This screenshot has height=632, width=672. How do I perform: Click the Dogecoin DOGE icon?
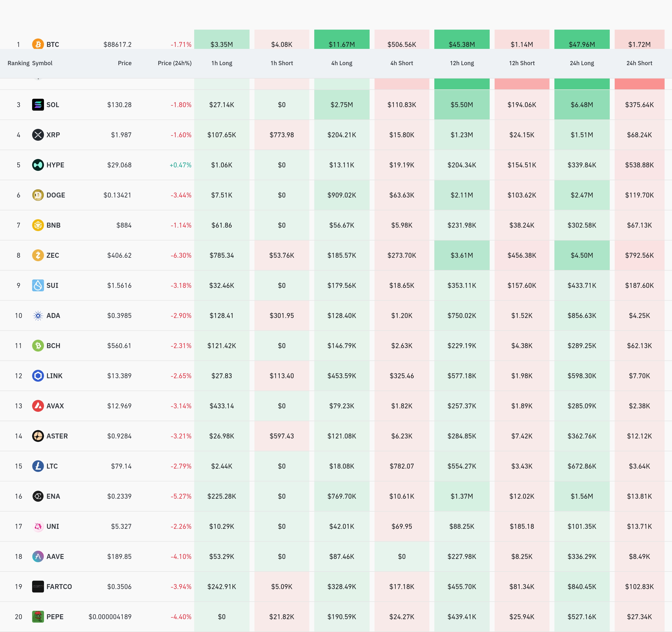click(38, 195)
